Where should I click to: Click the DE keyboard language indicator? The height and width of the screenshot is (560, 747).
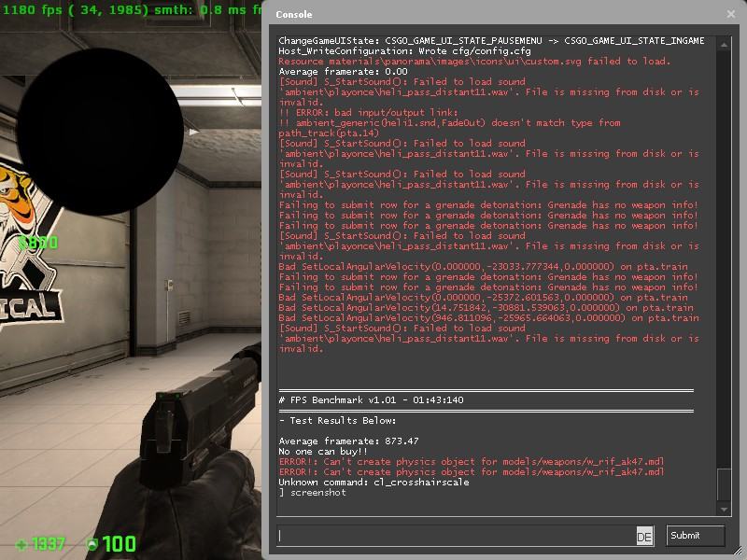tap(644, 537)
